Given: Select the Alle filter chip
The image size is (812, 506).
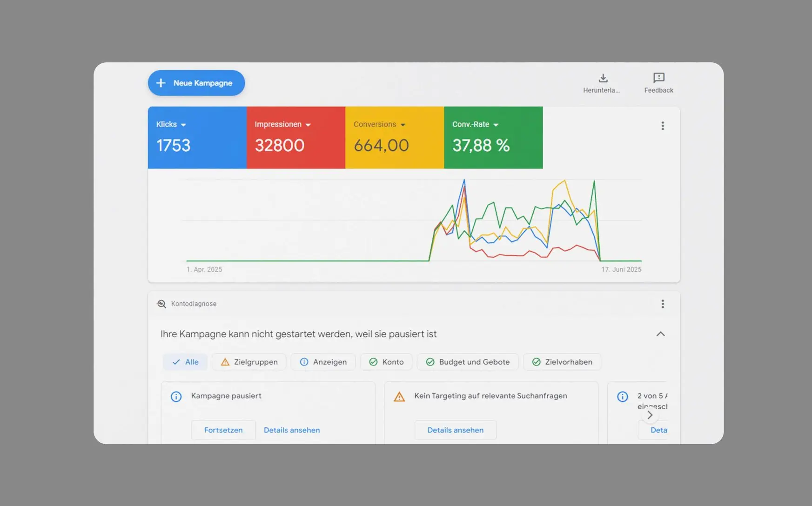Looking at the screenshot, I should pyautogui.click(x=185, y=362).
